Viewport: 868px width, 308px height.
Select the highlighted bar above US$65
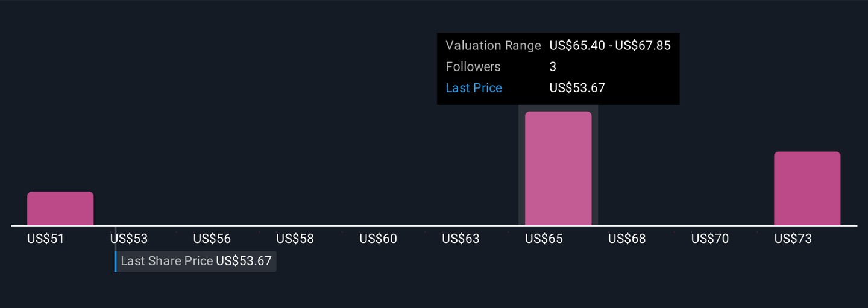(x=558, y=169)
